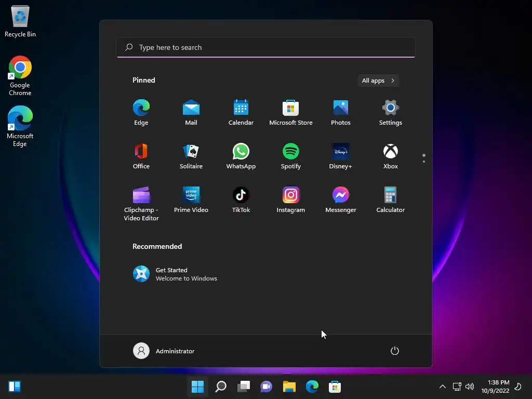Open the Photos app
Viewport: 532px width, 399px height.
pyautogui.click(x=341, y=113)
